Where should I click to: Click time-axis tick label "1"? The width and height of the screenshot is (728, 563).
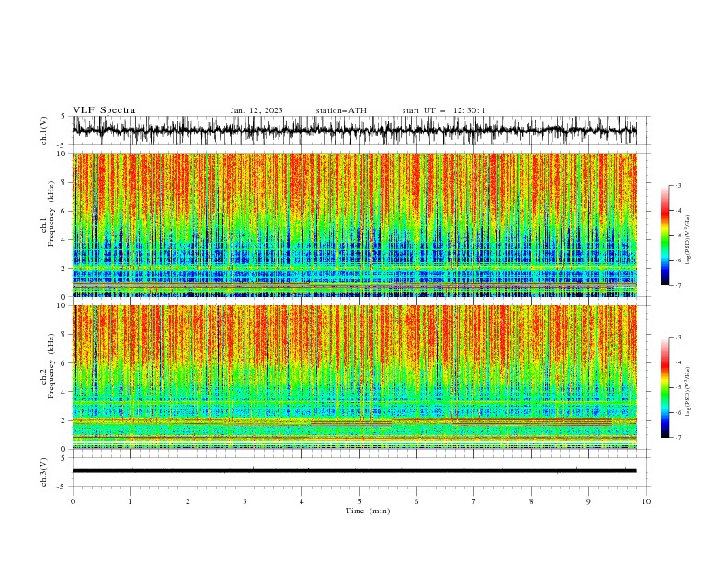point(130,501)
